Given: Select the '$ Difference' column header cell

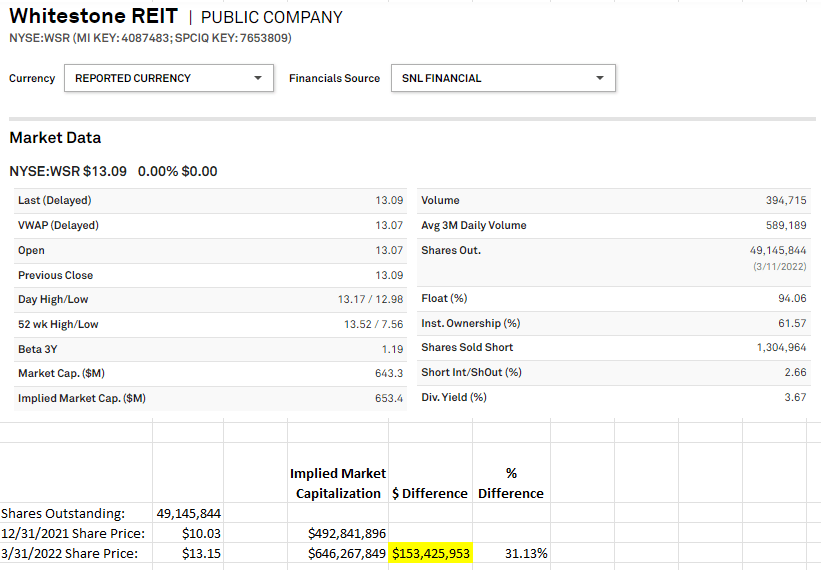Looking at the screenshot, I should point(430,493).
